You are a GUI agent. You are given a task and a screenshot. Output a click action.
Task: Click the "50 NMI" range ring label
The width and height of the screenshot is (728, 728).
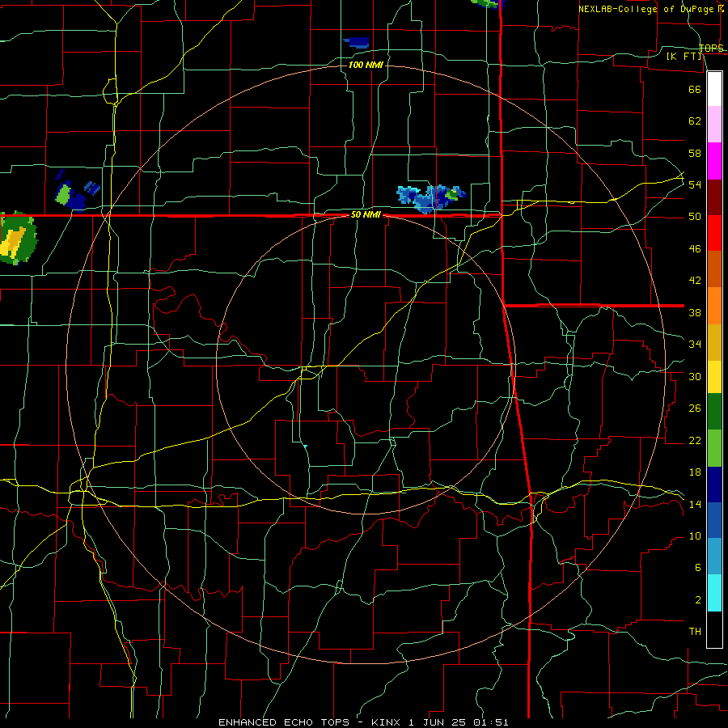point(366,214)
